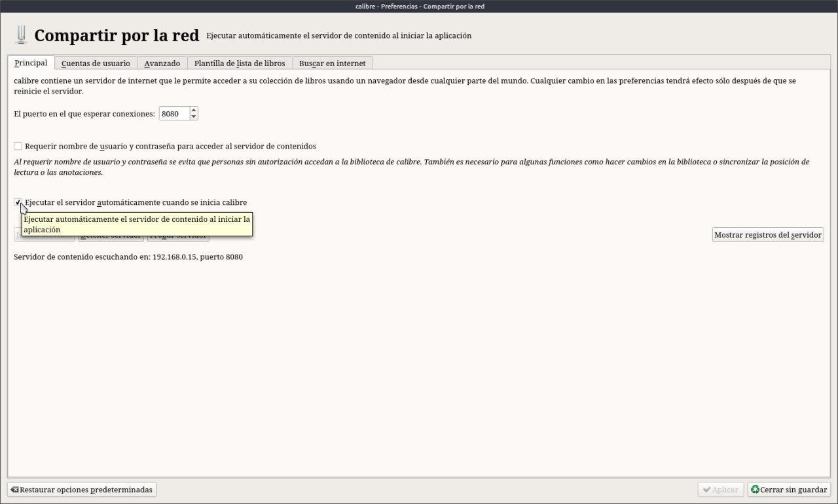The image size is (838, 504).
Task: Select the Buscar en internet tab
Action: [333, 63]
